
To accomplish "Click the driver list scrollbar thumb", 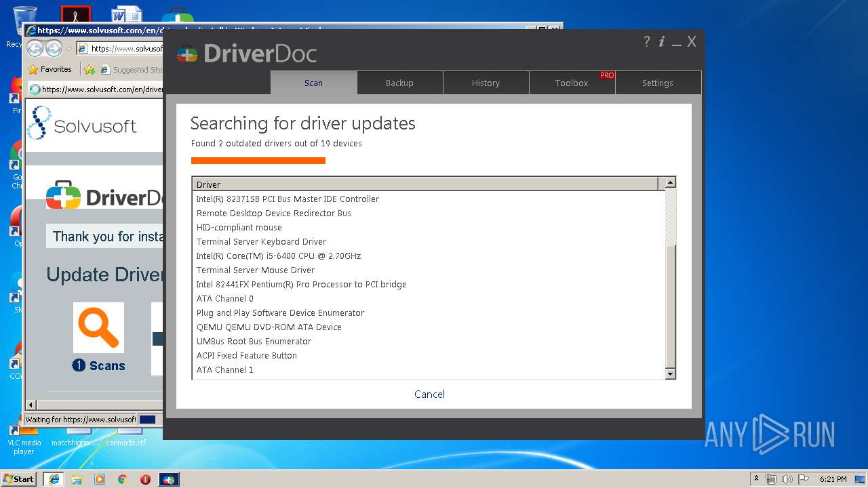I will (x=670, y=306).
